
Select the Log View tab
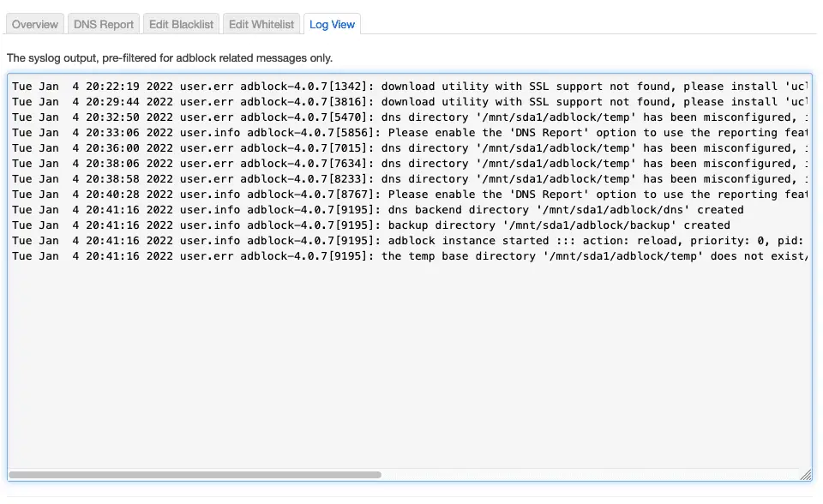click(x=333, y=24)
